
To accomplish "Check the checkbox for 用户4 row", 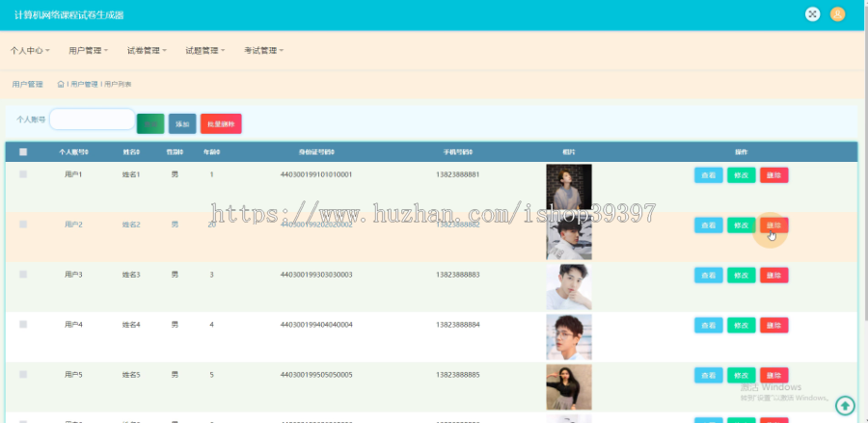I will (x=23, y=324).
